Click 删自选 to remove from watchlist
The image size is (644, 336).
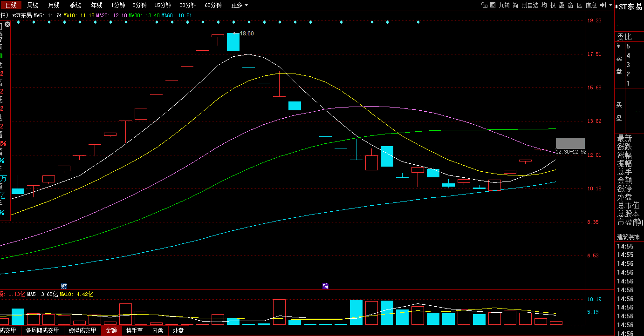[530, 5]
